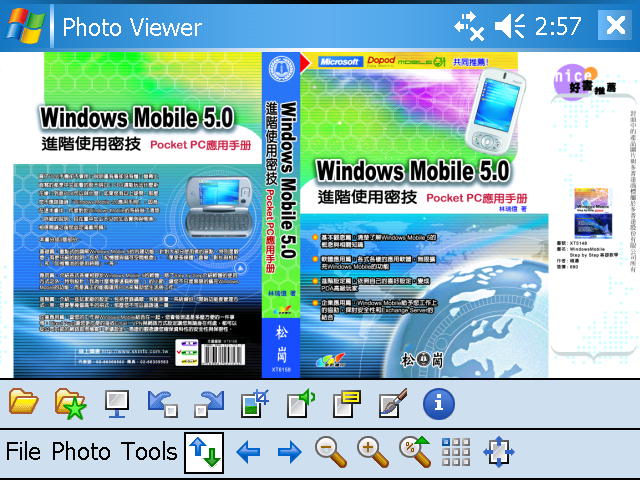Go to previous photo with left arrow
Image resolution: width=640 pixels, height=480 pixels.
(x=248, y=452)
